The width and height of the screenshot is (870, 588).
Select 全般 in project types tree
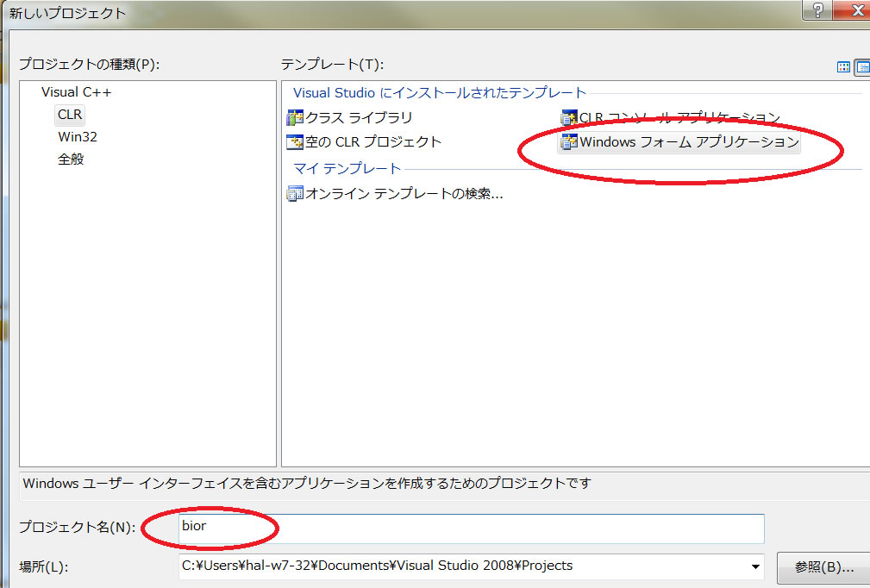(x=71, y=160)
